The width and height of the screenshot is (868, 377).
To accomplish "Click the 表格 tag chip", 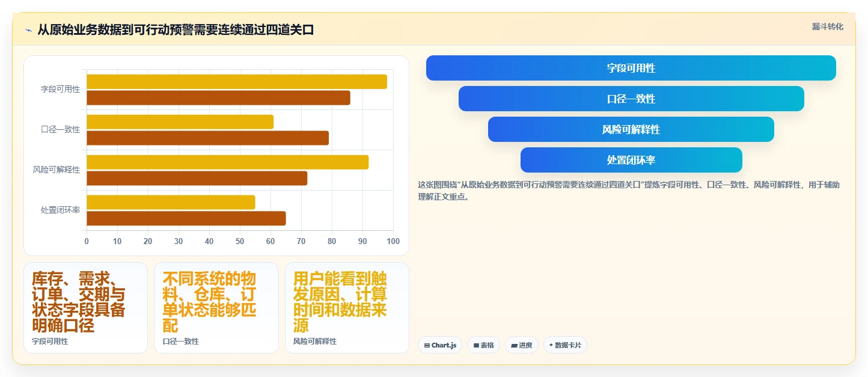I will pyautogui.click(x=483, y=345).
